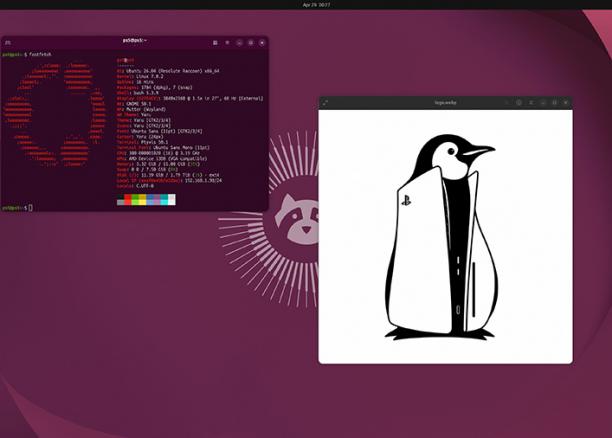
Task: Click the ext4 disk usage line
Action: [x=168, y=175]
